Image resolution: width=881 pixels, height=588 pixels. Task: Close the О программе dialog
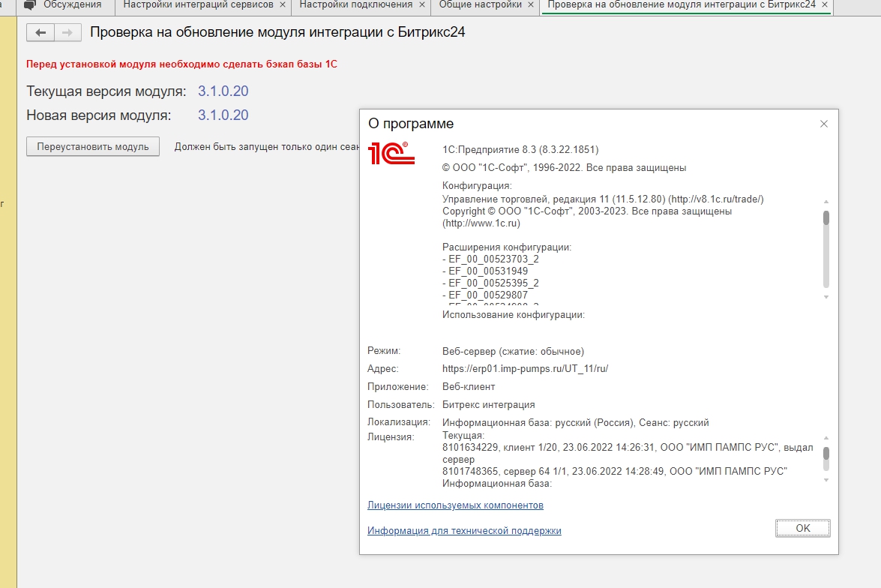tap(823, 124)
